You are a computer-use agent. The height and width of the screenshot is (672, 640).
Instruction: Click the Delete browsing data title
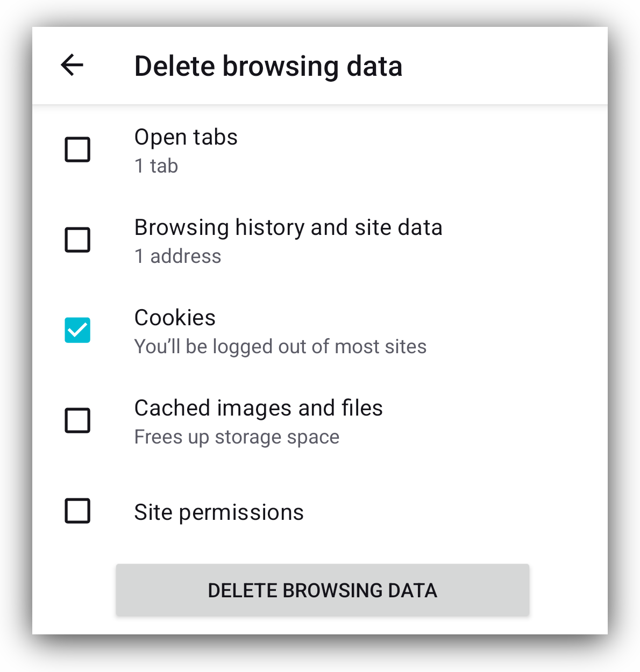(268, 66)
